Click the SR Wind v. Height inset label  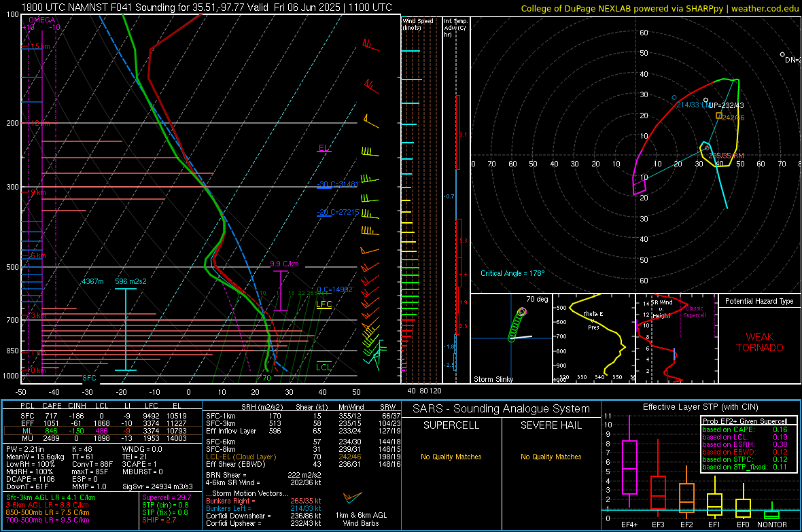pos(661,309)
